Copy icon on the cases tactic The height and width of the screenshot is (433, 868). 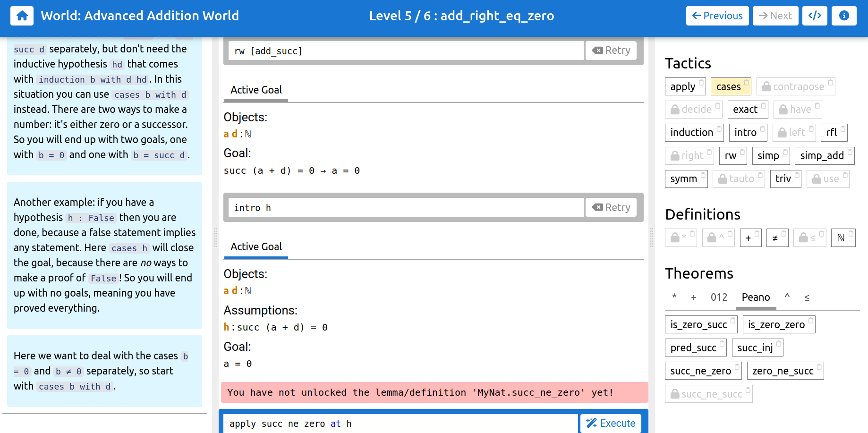tap(747, 83)
